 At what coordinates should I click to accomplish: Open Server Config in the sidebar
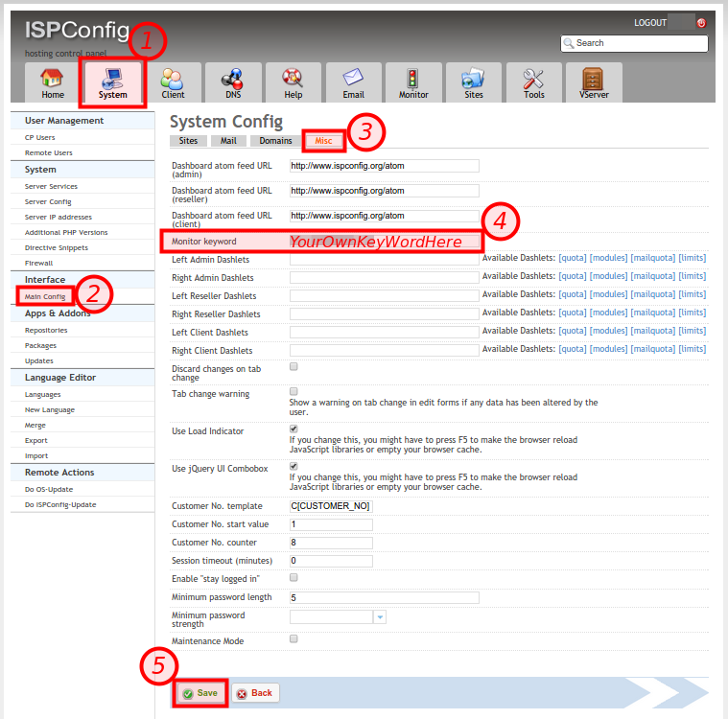pyautogui.click(x=48, y=201)
